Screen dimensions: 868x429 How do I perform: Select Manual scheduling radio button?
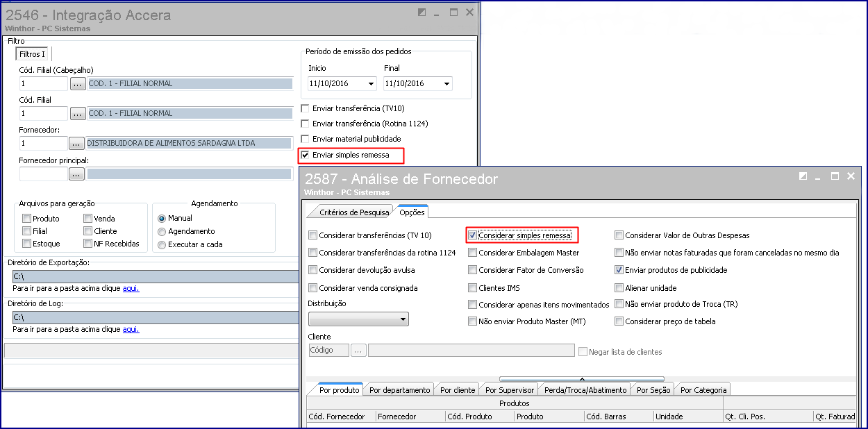coord(162,218)
